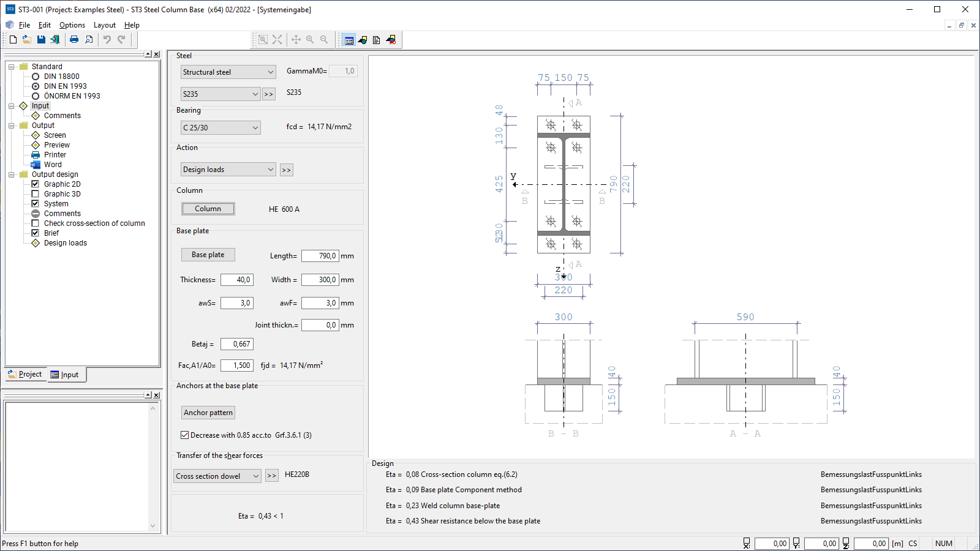980x551 pixels.
Task: Edit the Betaj value field
Action: 237,344
